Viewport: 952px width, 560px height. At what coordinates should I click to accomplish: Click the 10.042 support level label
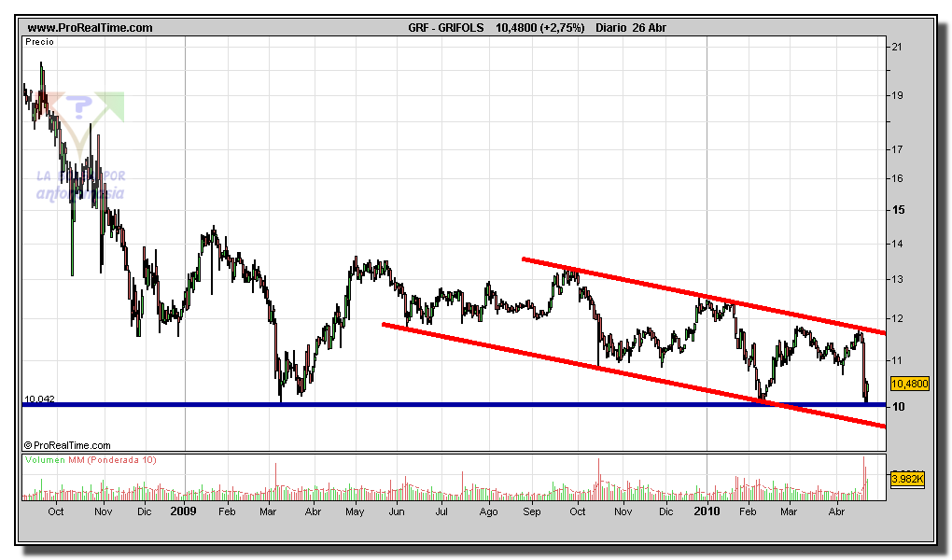[x=39, y=399]
